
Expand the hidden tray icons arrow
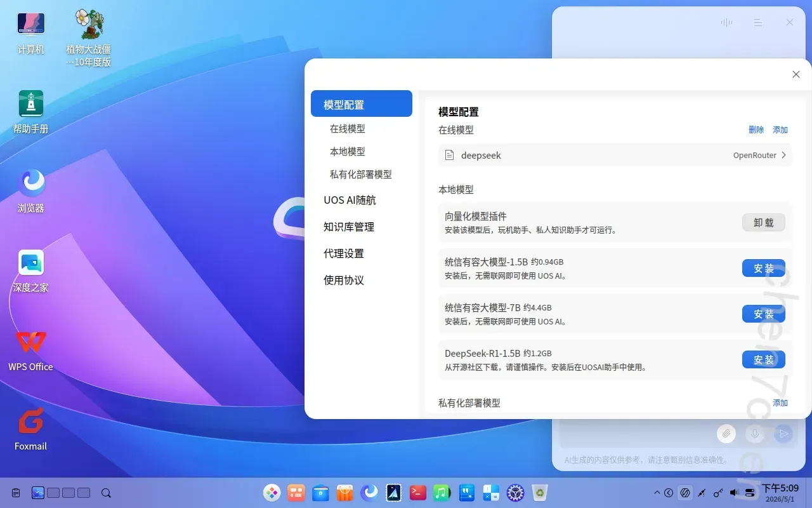657,493
